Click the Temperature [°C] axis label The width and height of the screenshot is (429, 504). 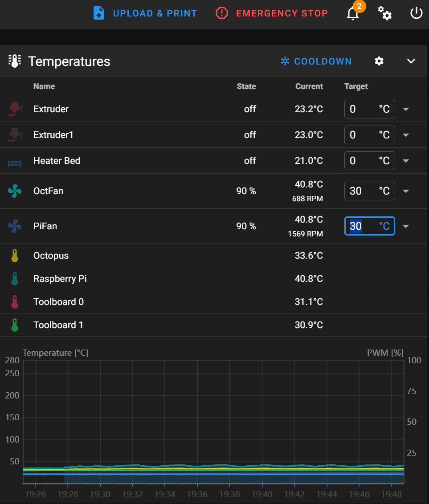55,353
